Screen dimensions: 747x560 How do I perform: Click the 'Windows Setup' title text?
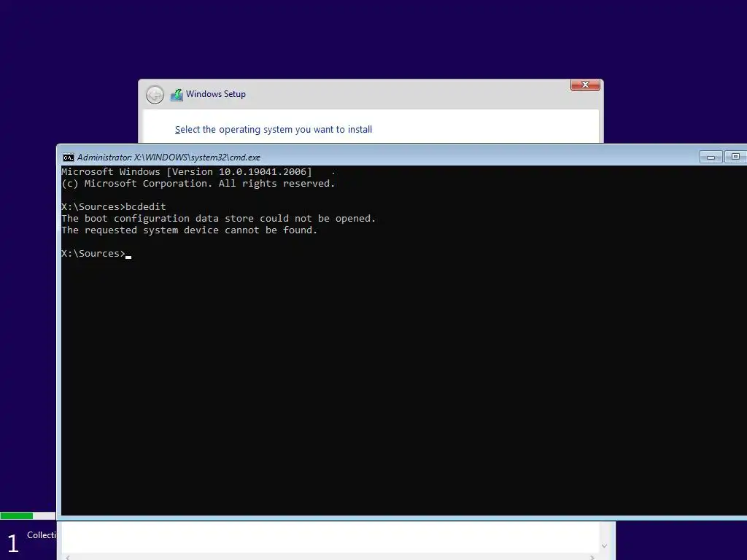point(216,94)
